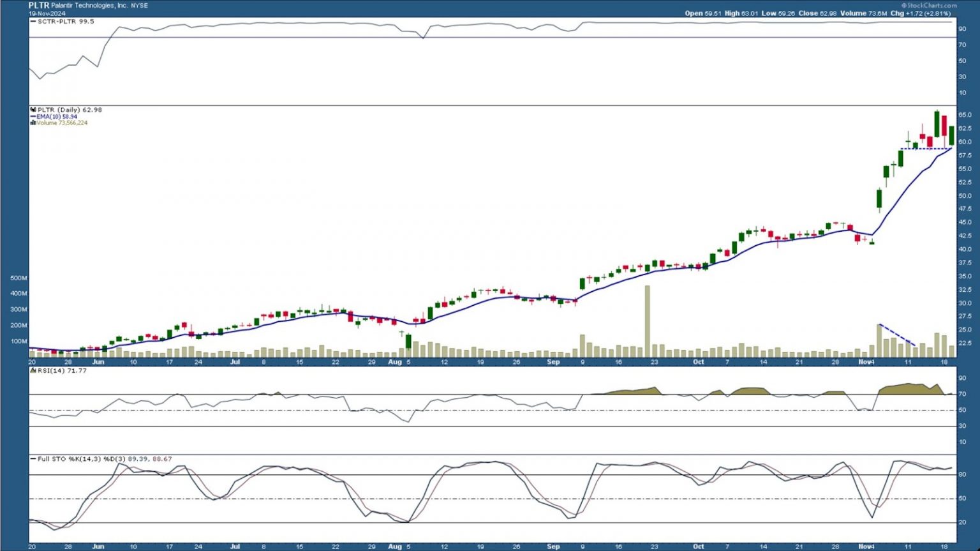Click the Close 62.98 header value

[x=817, y=13]
